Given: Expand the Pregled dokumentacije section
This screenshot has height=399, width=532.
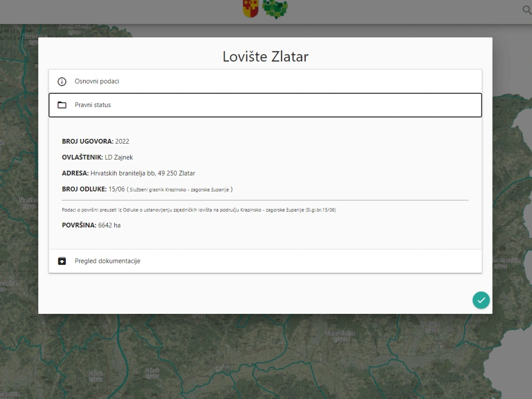Looking at the screenshot, I should tap(265, 261).
